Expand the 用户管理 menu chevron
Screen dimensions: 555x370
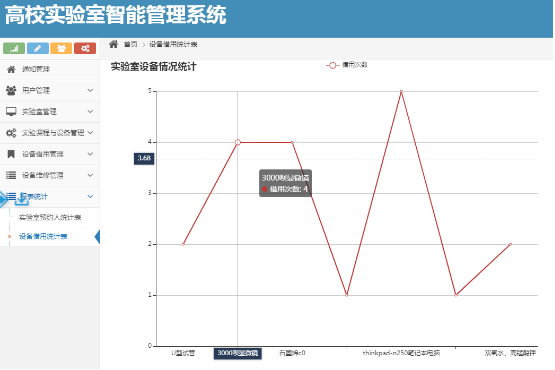(90, 90)
